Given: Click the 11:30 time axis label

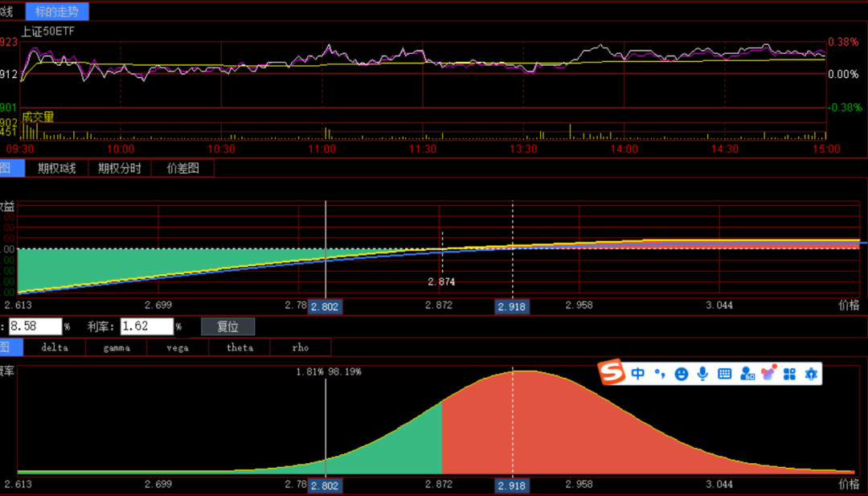Looking at the screenshot, I should (x=423, y=149).
